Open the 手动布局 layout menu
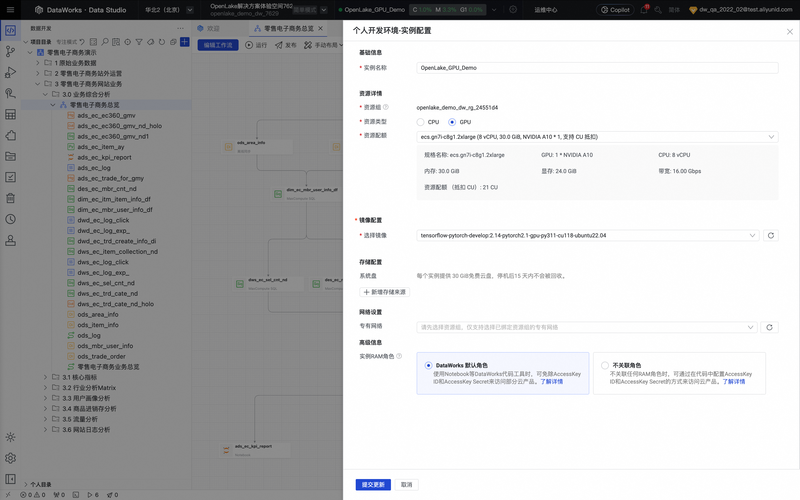 coord(323,45)
